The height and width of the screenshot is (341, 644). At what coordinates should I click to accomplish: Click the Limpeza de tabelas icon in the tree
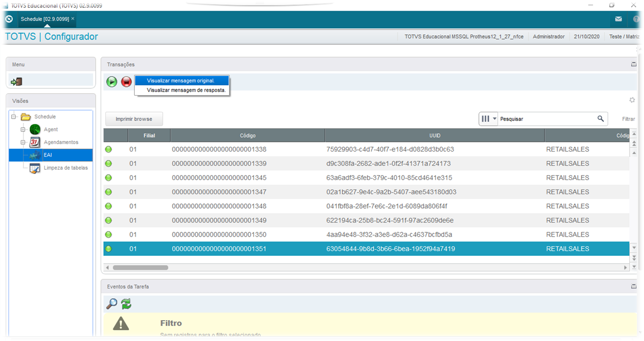pyautogui.click(x=35, y=168)
